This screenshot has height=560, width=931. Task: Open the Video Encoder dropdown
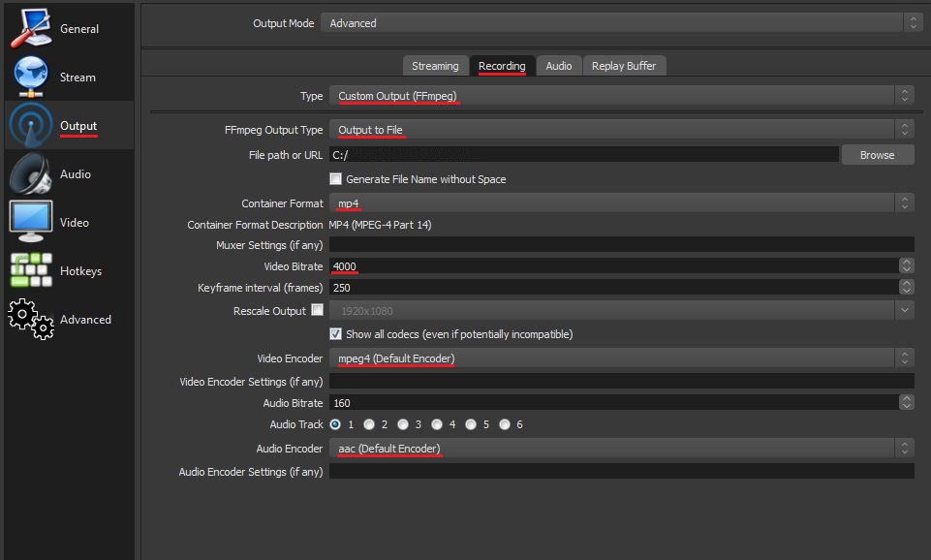[622, 358]
